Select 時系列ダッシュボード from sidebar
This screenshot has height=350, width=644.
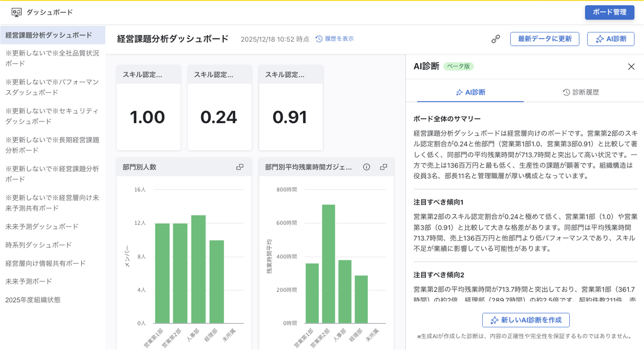(39, 245)
